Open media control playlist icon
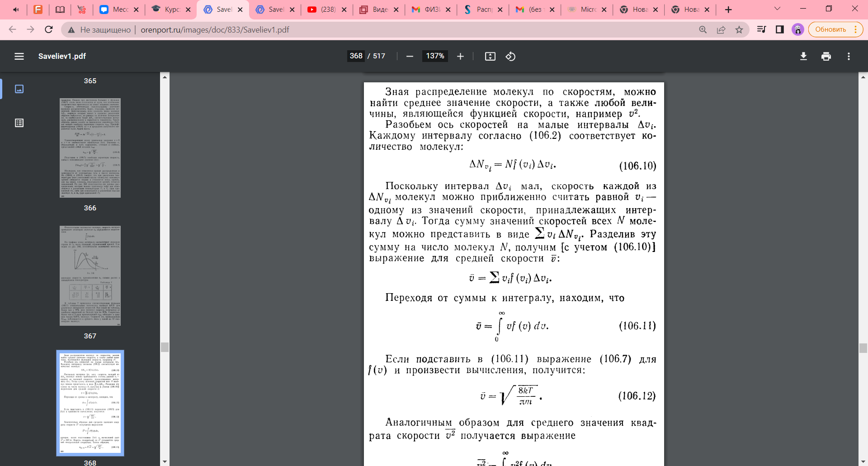868x466 pixels. pos(761,29)
